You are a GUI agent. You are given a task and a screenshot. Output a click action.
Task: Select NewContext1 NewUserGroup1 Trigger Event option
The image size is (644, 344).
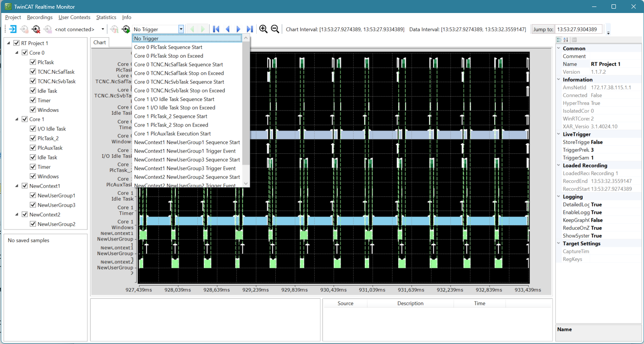click(x=187, y=151)
